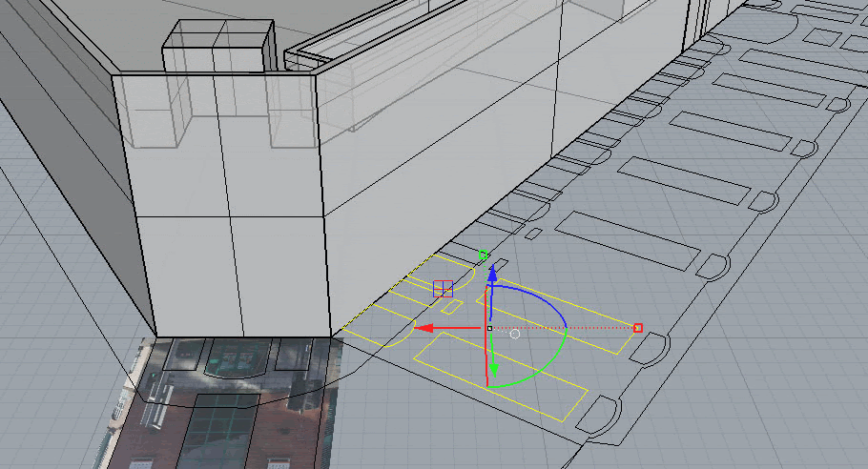This screenshot has height=469, width=868.
Task: Select the red scale handle square
Action: [638, 328]
